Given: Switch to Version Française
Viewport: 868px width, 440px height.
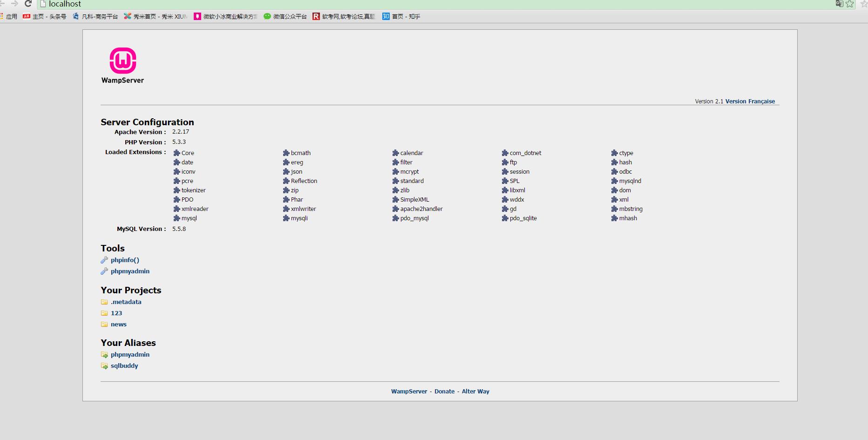Looking at the screenshot, I should pos(750,102).
